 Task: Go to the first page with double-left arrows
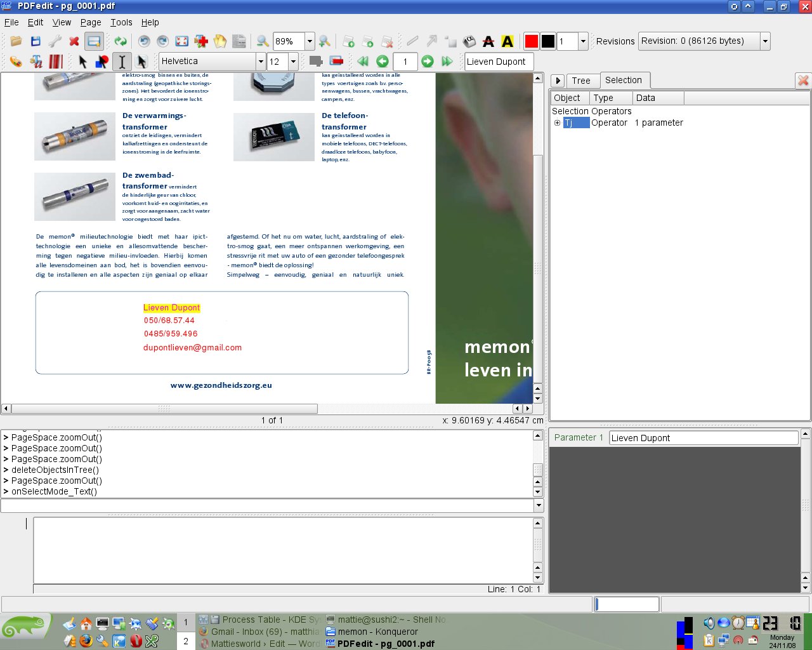coord(363,62)
